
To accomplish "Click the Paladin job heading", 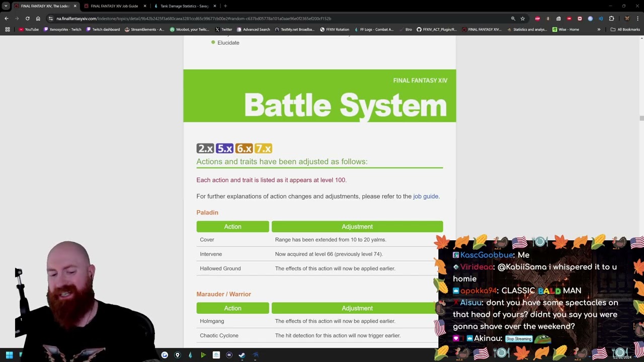I will [207, 213].
